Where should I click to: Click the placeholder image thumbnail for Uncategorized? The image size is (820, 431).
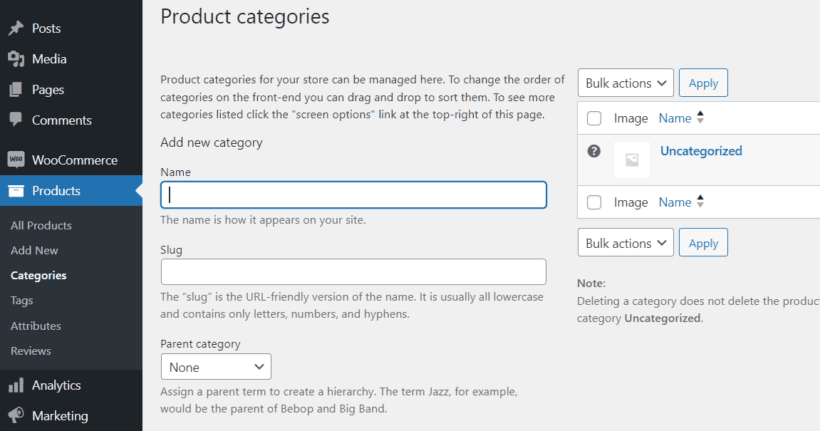tap(632, 160)
